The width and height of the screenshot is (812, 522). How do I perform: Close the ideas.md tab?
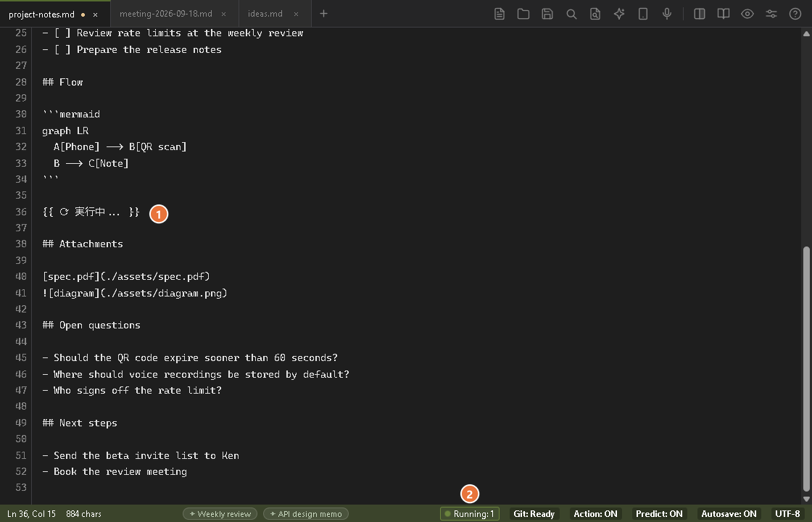[x=297, y=14]
